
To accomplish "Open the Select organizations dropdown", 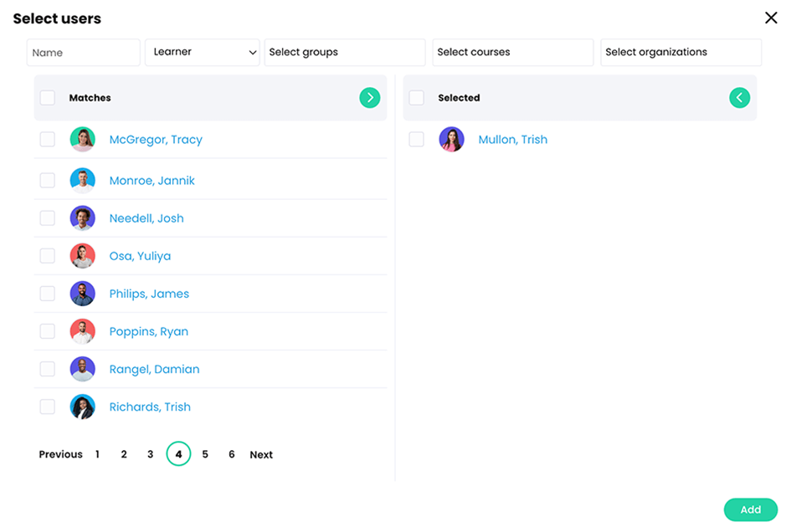I will 681,52.
